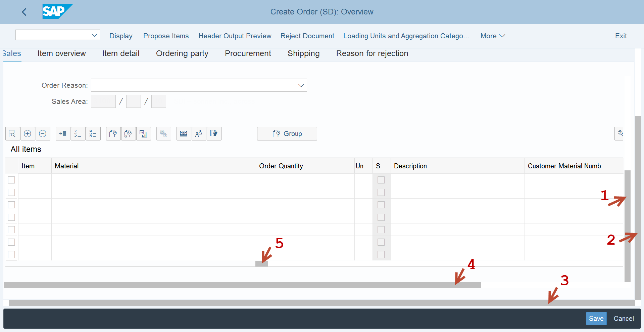Click the calendar bar chart icon
The height and width of the screenshot is (332, 644).
tap(143, 134)
